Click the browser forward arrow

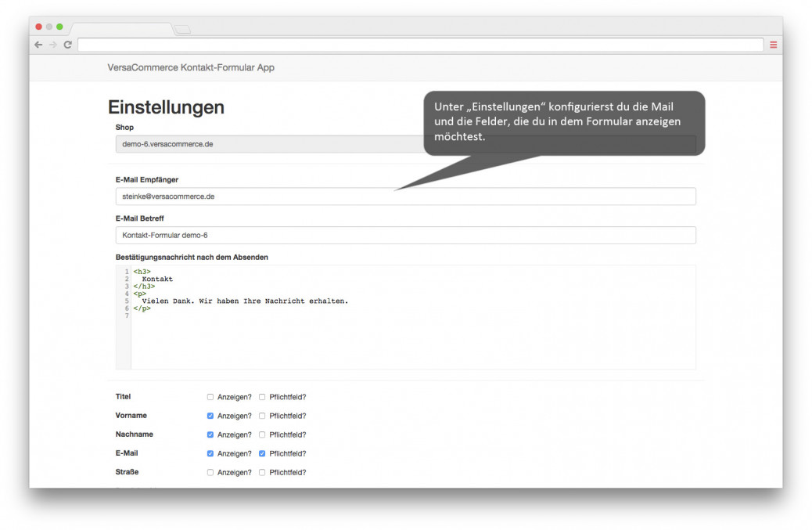point(53,45)
